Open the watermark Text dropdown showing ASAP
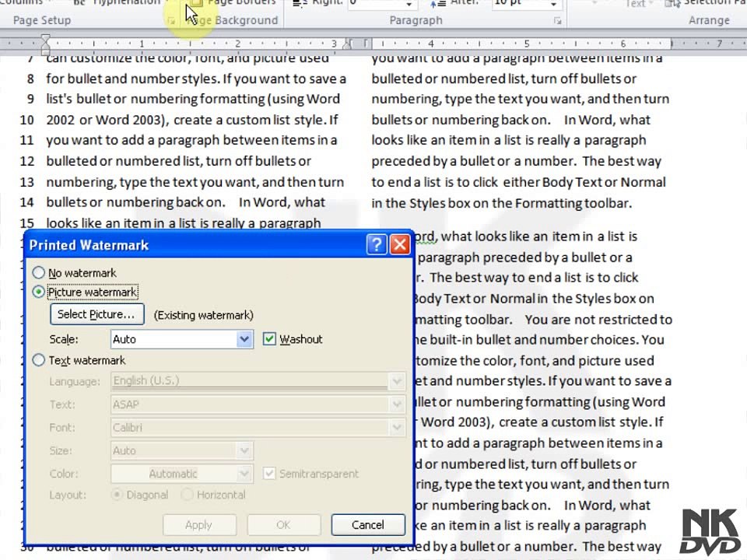 click(x=397, y=404)
